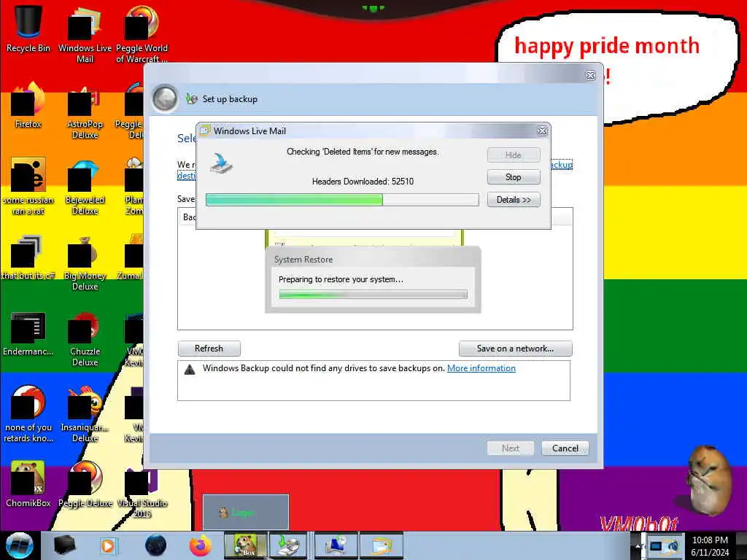Select the Firefox desktop shortcut
747x560 pixels.
tap(28, 106)
